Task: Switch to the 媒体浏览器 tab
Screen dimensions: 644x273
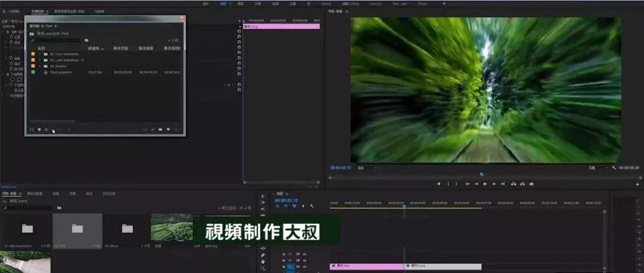Action: (35, 193)
